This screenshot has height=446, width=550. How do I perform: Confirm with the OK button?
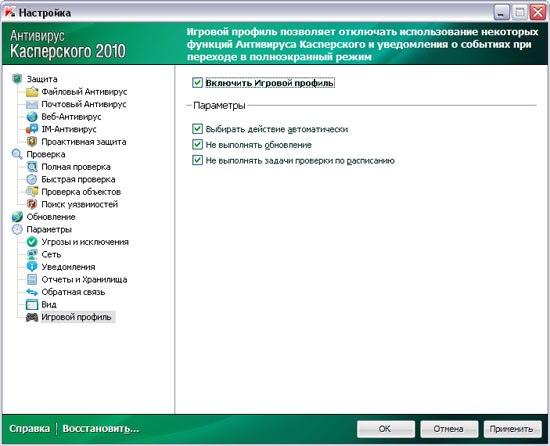point(386,429)
